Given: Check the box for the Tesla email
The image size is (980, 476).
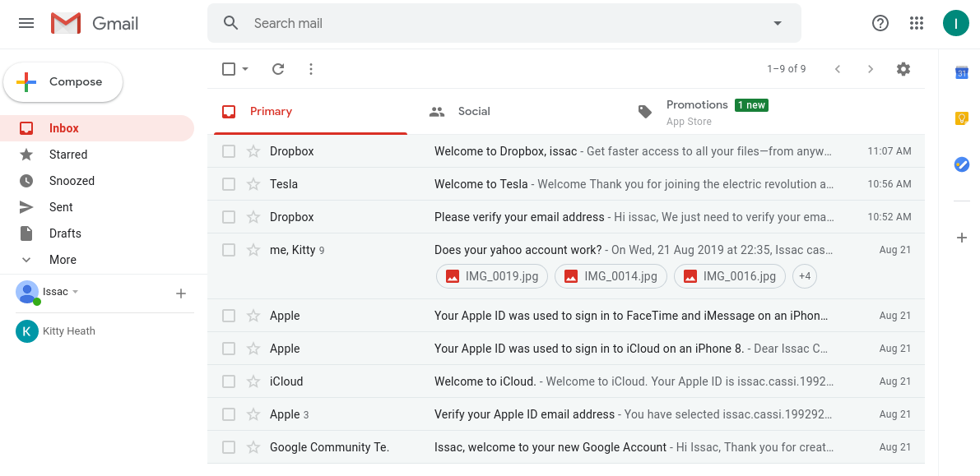Looking at the screenshot, I should (229, 184).
